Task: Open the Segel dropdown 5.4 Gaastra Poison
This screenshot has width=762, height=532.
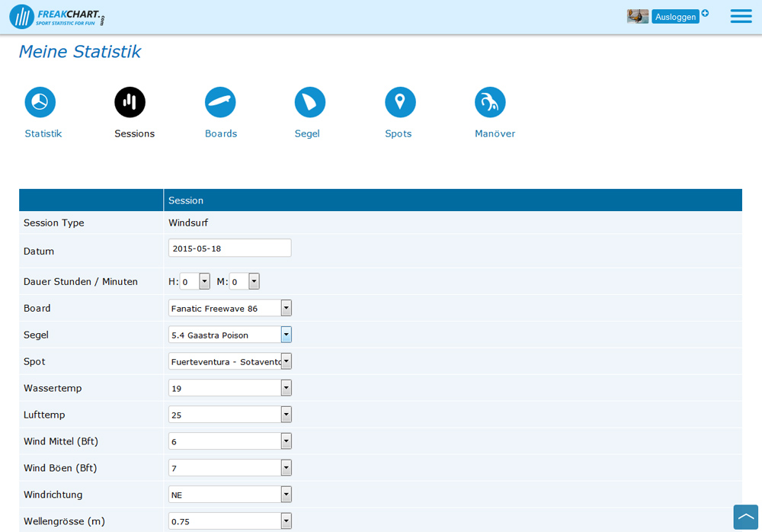Action: tap(229, 335)
